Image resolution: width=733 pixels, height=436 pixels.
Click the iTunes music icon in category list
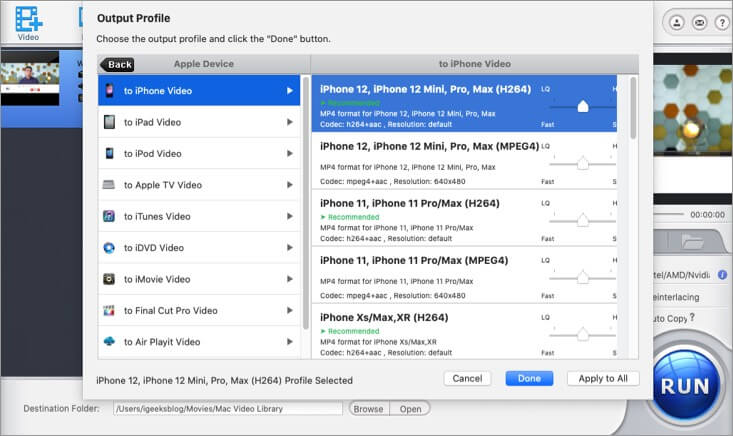click(x=108, y=216)
